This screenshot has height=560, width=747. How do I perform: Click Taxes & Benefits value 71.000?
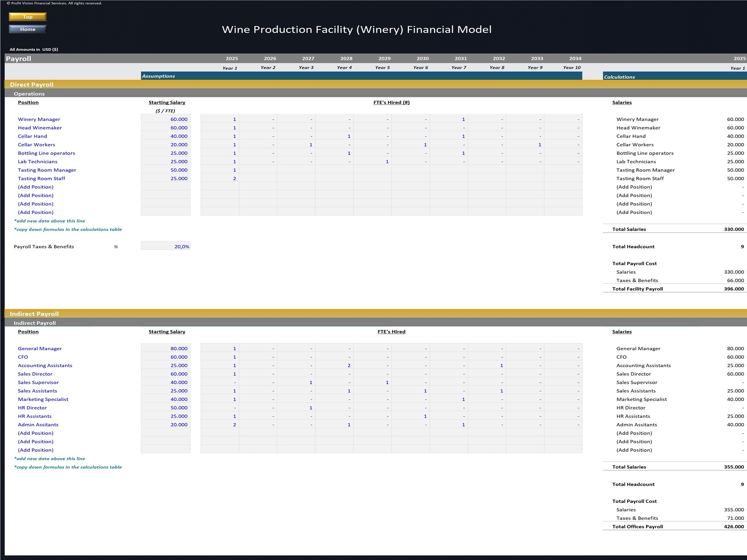pyautogui.click(x=735, y=518)
